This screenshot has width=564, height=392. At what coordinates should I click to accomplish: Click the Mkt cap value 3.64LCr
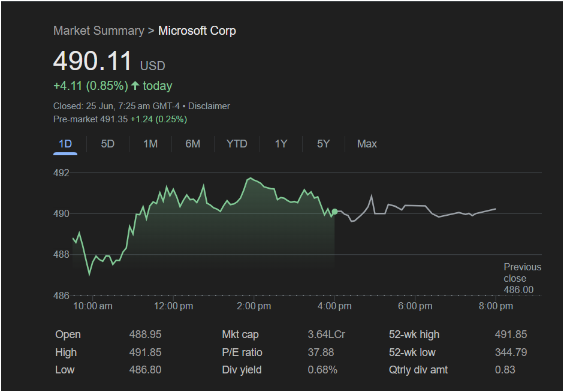point(326,334)
